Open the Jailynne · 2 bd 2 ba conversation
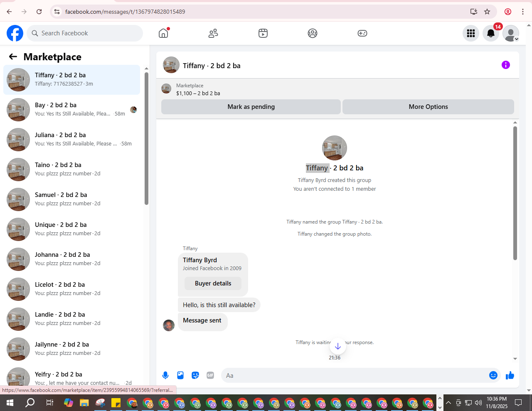This screenshot has height=411, width=532. 71,349
